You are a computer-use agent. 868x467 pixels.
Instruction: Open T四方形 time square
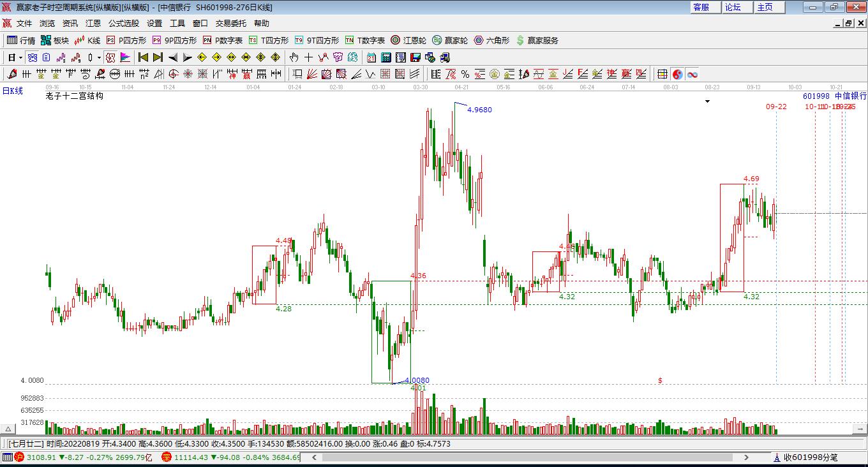pos(268,40)
